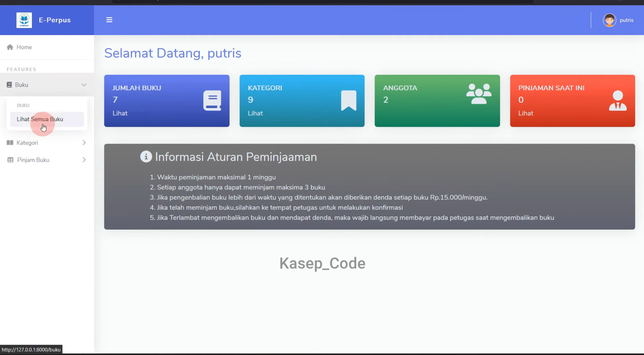The image size is (644, 355).
Task: Click rule 'Waktu peminjaman maksimal 1 minggu'
Action: [x=216, y=177]
